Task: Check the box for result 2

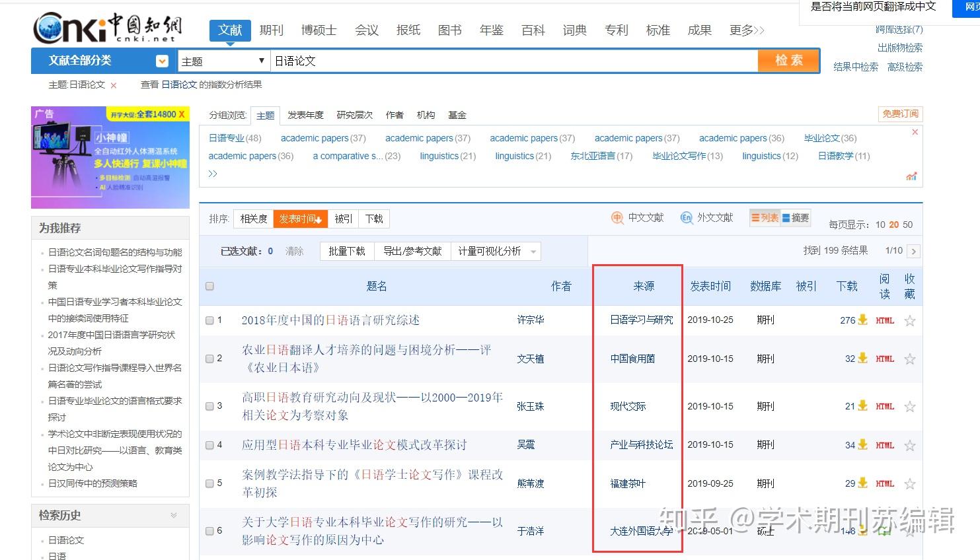Action: click(x=209, y=359)
